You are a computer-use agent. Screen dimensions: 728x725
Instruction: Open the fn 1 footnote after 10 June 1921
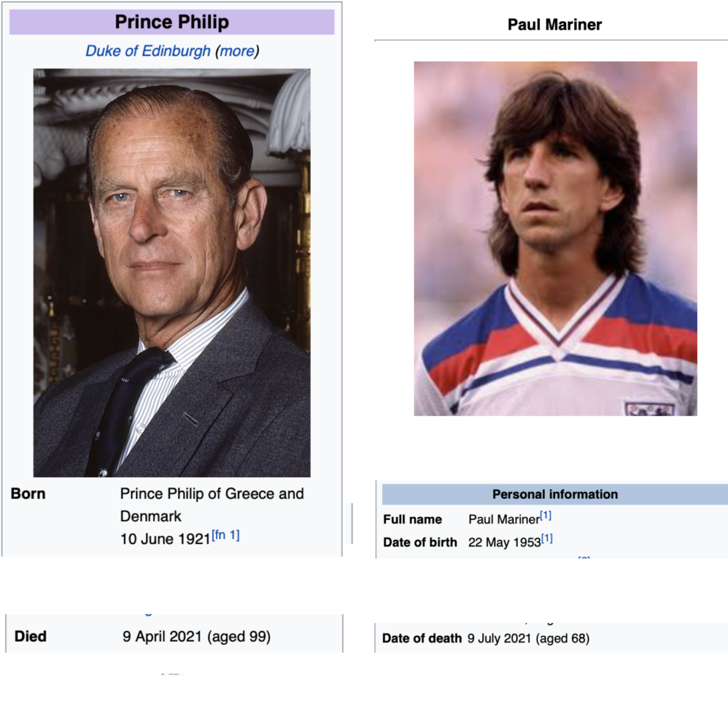pyautogui.click(x=226, y=535)
